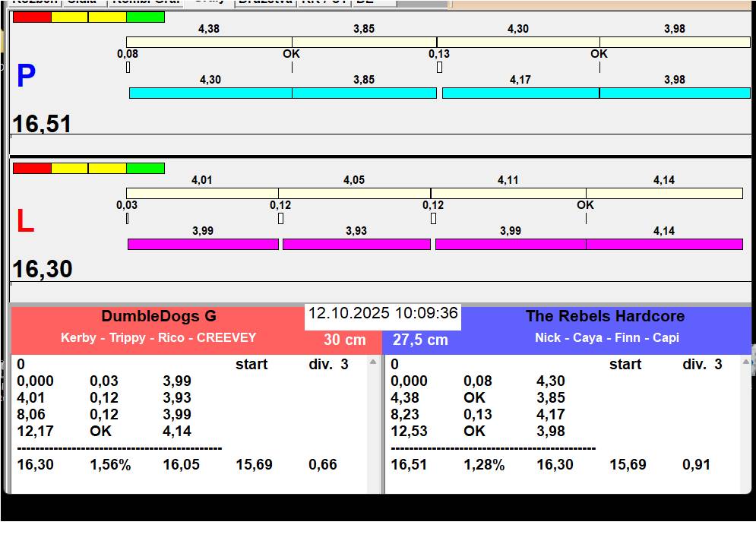Select the 0,03 start marker in lane L
The image size is (756, 544).
[x=127, y=218]
